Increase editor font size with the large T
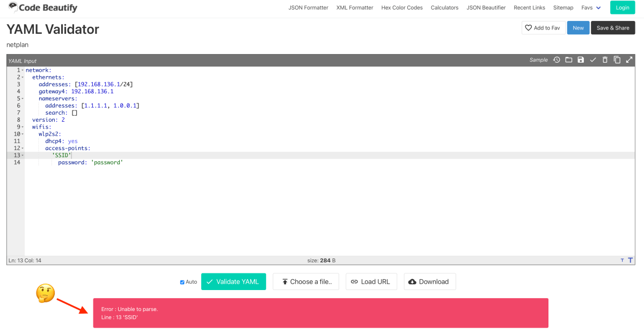The height and width of the screenshot is (334, 644). point(631,260)
